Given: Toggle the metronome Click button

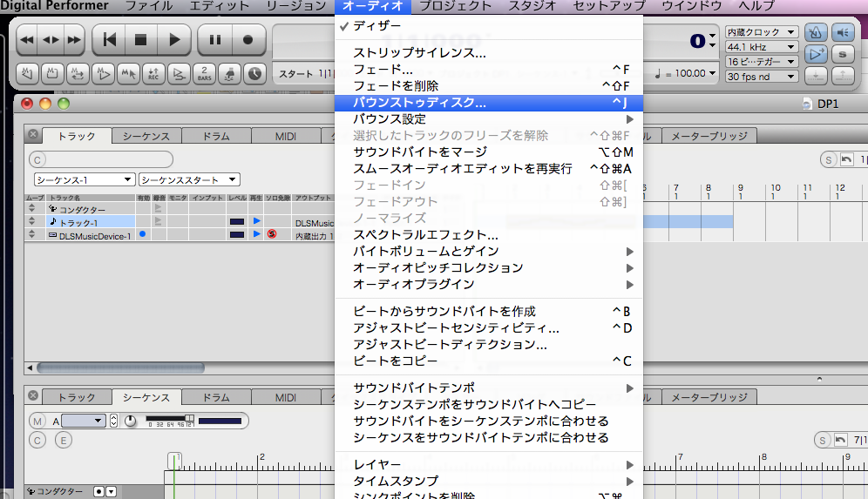Looking at the screenshot, I should (816, 32).
